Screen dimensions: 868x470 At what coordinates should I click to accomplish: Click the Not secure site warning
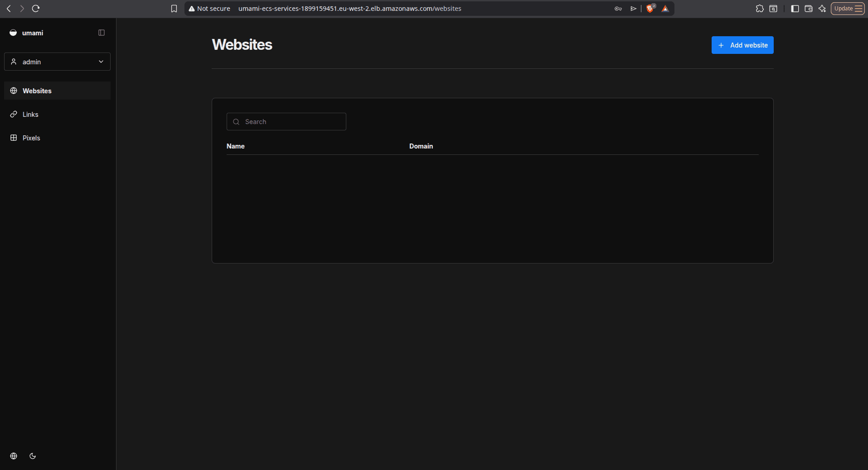point(209,9)
